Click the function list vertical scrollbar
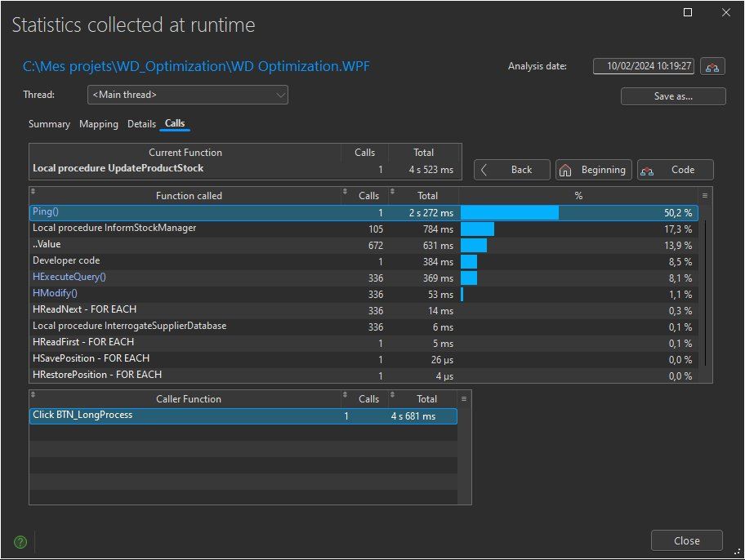Viewport: 745px width, 560px height. click(705, 292)
